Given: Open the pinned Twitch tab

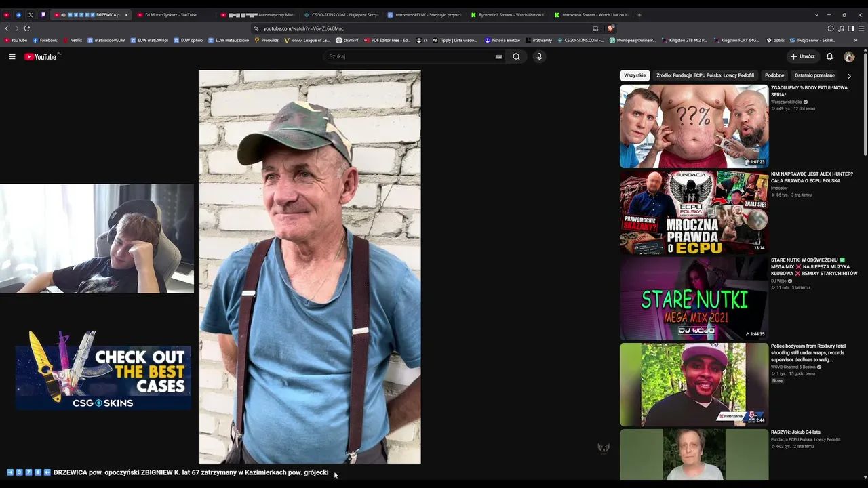Looking at the screenshot, I should point(43,15).
